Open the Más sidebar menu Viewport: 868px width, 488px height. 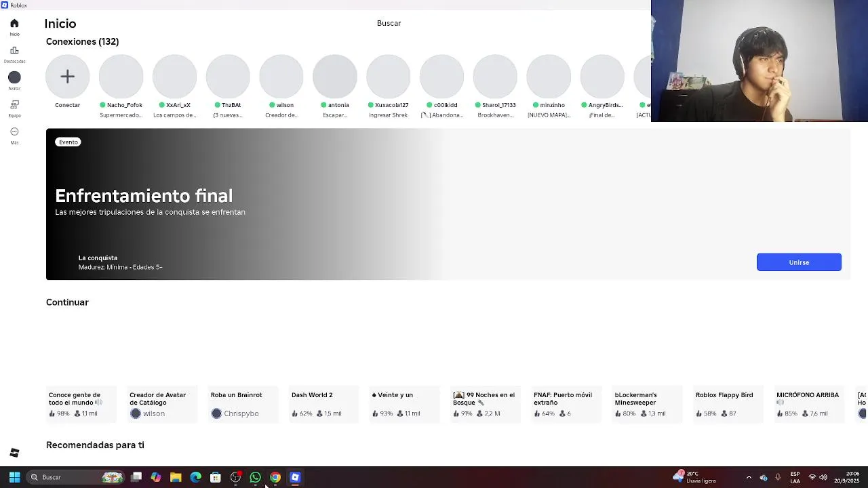pos(14,131)
